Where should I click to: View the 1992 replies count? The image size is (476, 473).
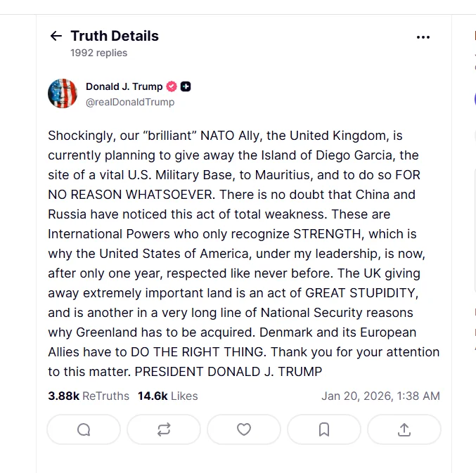click(98, 53)
